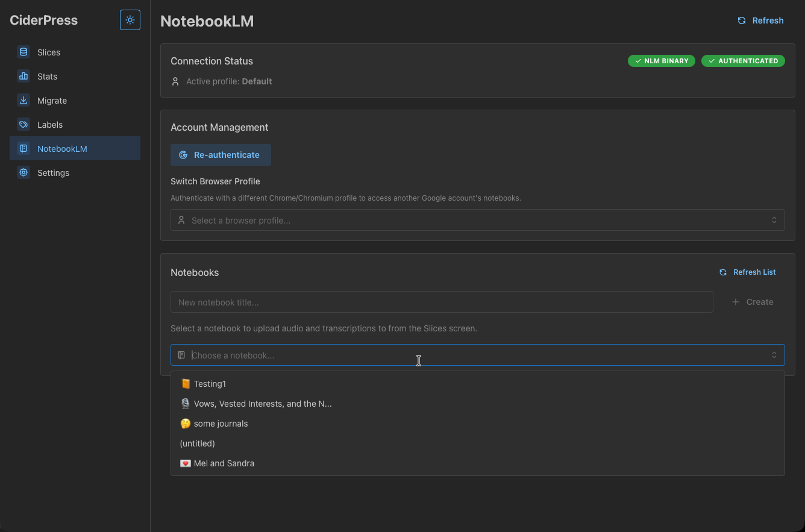Click the Labels tag icon
The width and height of the screenshot is (805, 532).
pyautogui.click(x=23, y=125)
